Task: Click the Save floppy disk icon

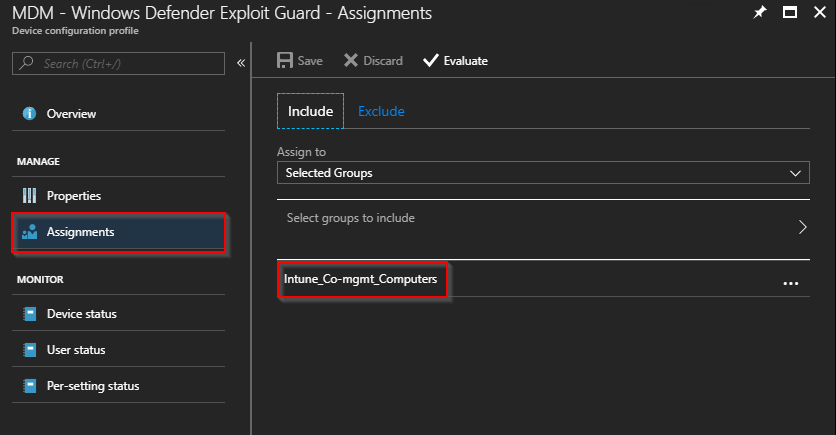Action: [x=285, y=60]
